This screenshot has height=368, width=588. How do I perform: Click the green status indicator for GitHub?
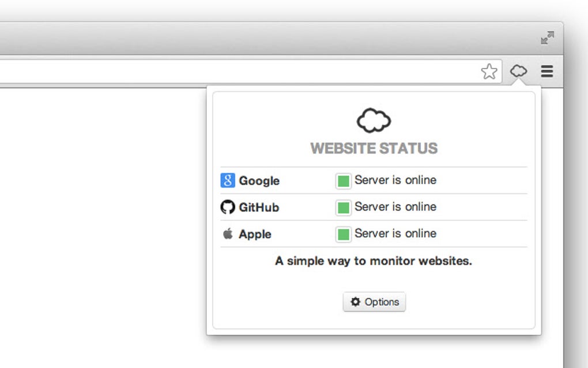[x=343, y=207]
